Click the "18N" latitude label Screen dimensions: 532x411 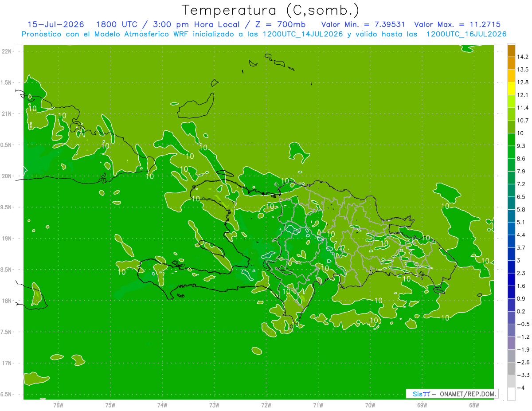[8, 301]
